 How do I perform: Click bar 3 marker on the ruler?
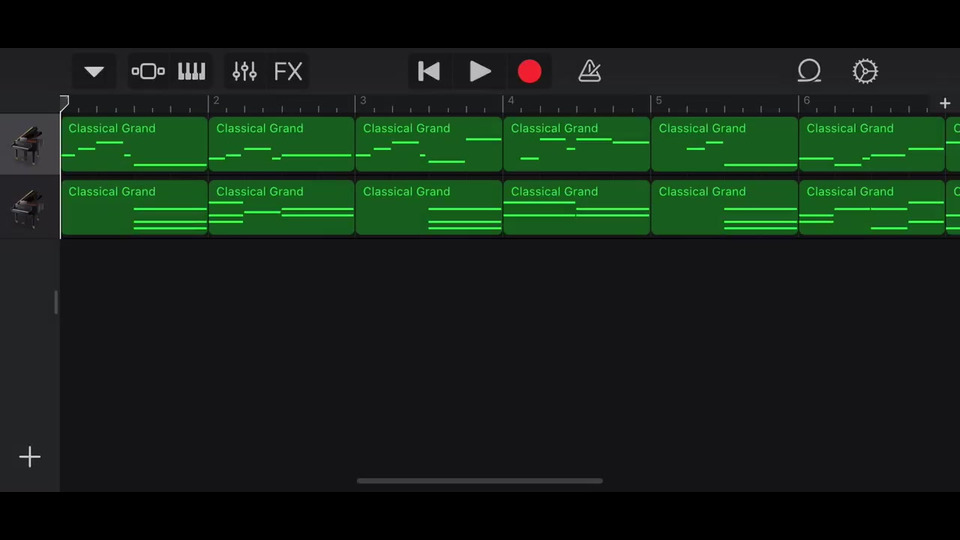click(363, 100)
